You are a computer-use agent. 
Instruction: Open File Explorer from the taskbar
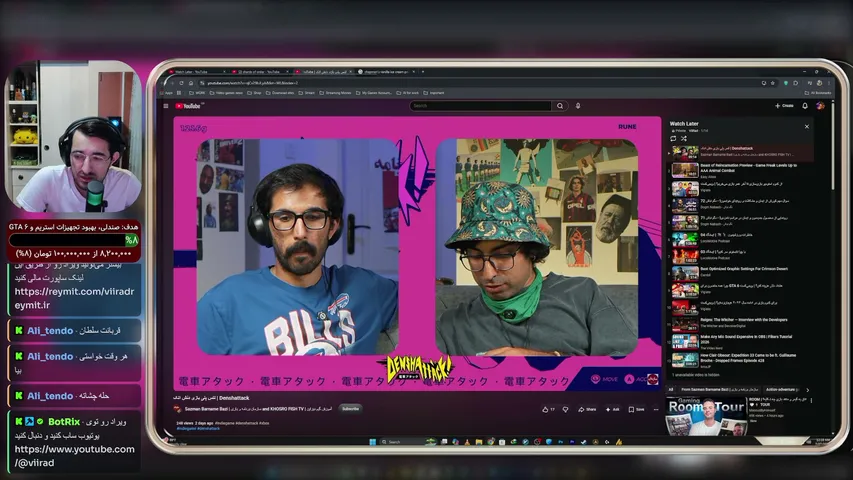479,442
